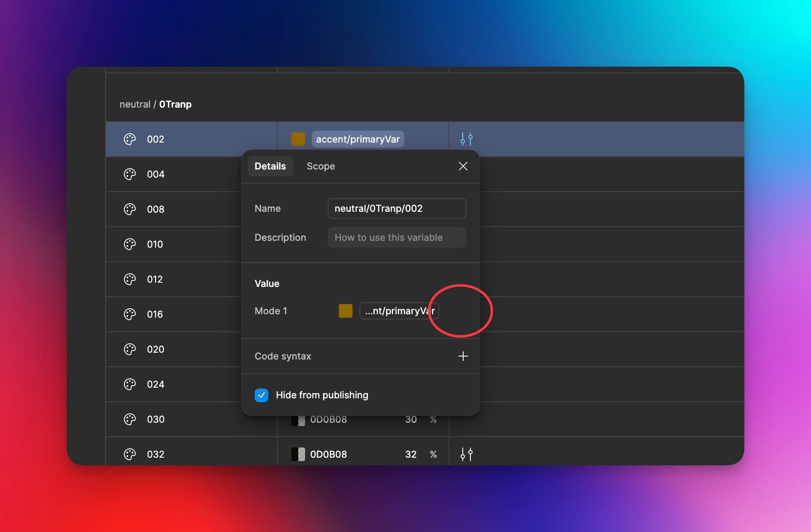
Task: Click the ...nt/primaryVar alias in Mode 1
Action: [x=400, y=311]
